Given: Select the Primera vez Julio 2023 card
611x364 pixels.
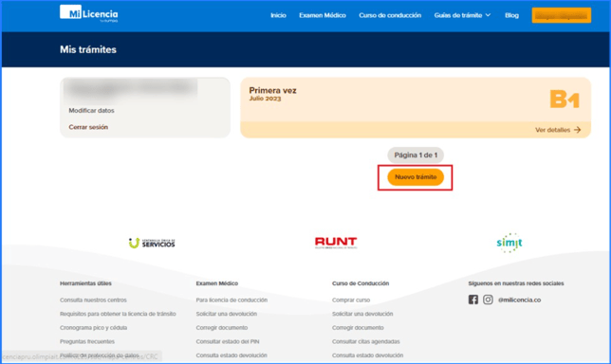Looking at the screenshot, I should [416, 107].
